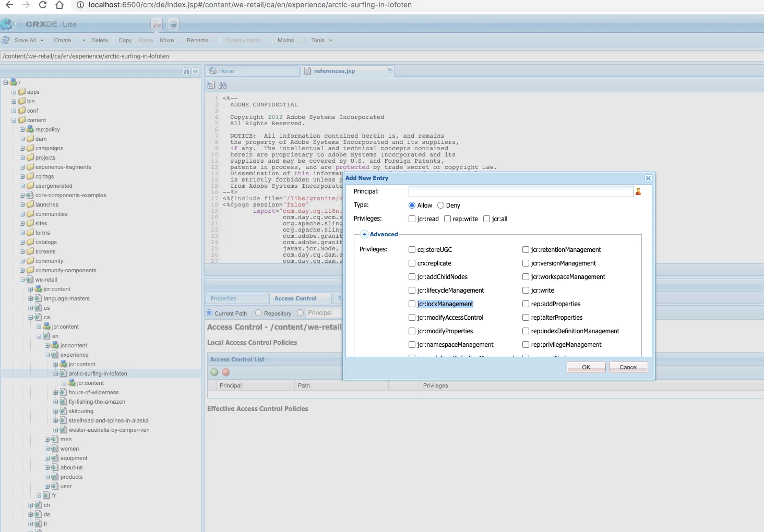Close the Add New Entry dialog
The width and height of the screenshot is (764, 532).
point(648,178)
